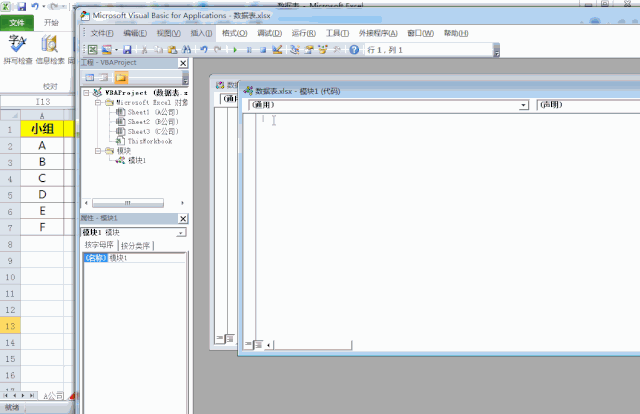Click the A公司 sheet tab in Excel
The height and width of the screenshot is (414, 640).
click(53, 396)
